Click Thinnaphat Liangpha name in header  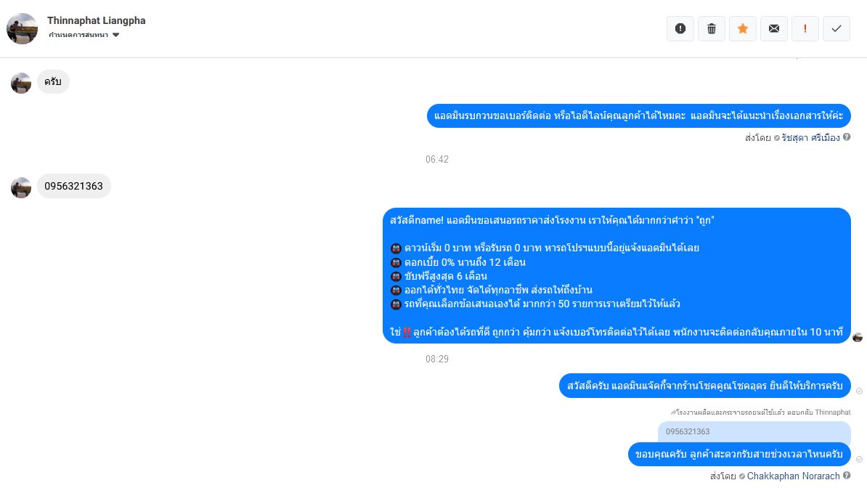coord(96,20)
